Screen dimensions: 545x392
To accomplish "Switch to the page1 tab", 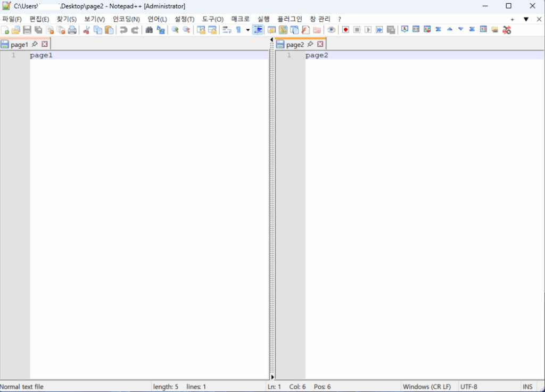I will click(x=19, y=45).
